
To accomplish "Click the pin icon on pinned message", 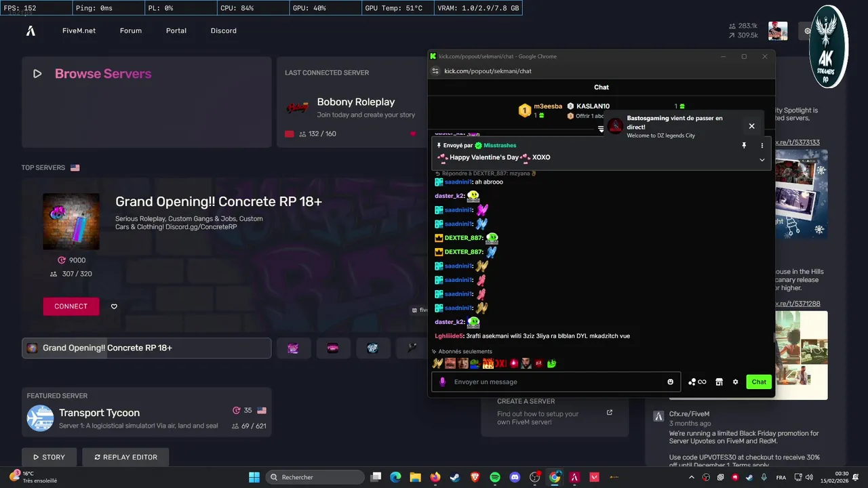I will (744, 146).
